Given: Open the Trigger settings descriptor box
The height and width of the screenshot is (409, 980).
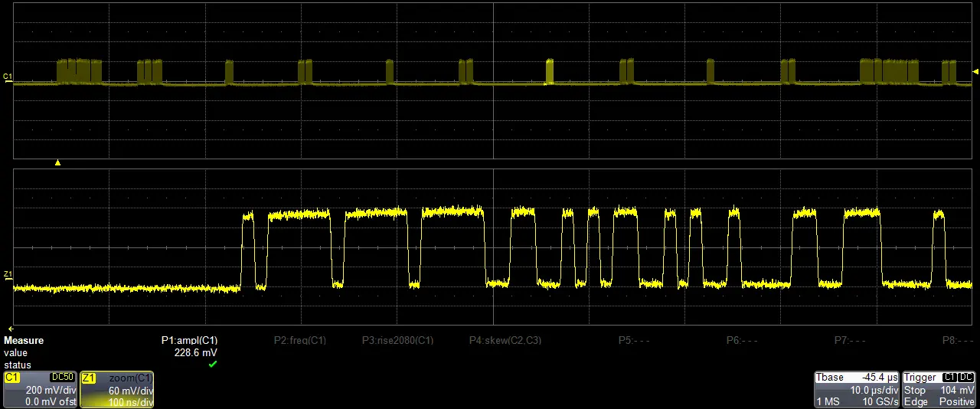Looking at the screenshot, I should coord(939,390).
